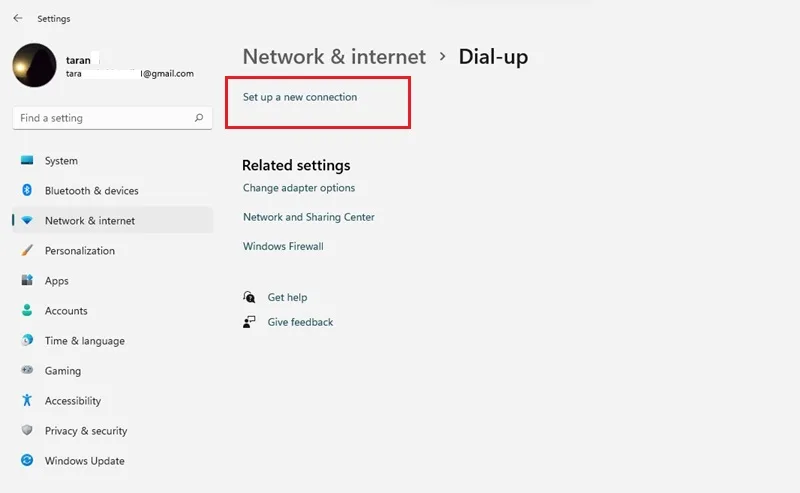Image resolution: width=800 pixels, height=493 pixels.
Task: Open Change adapter options link
Action: click(299, 188)
